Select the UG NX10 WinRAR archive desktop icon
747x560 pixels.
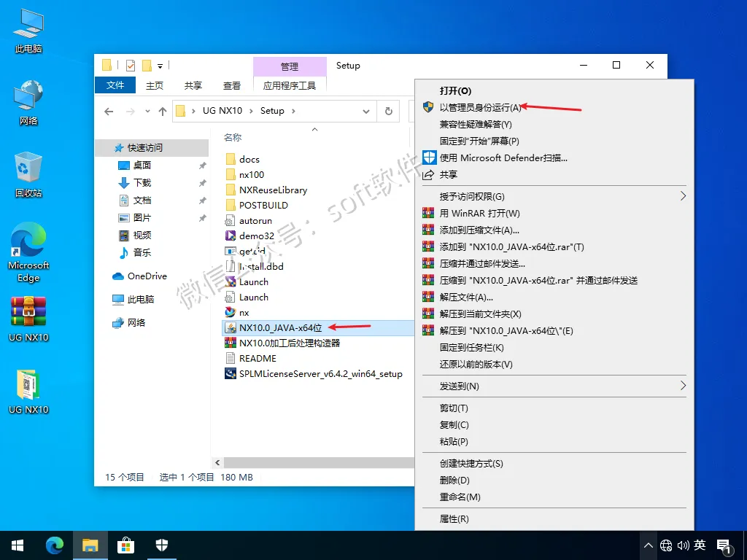pos(28,319)
